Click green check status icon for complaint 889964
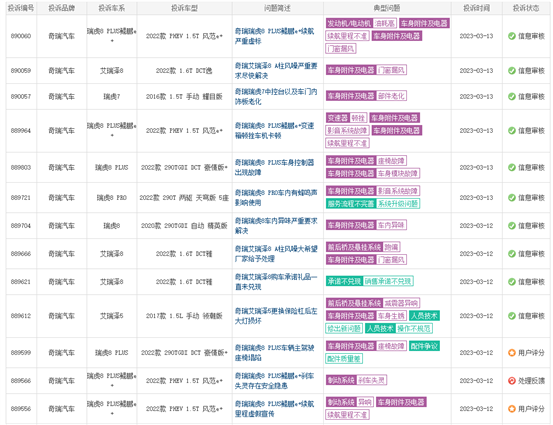This screenshot has width=553, height=425. point(512,130)
